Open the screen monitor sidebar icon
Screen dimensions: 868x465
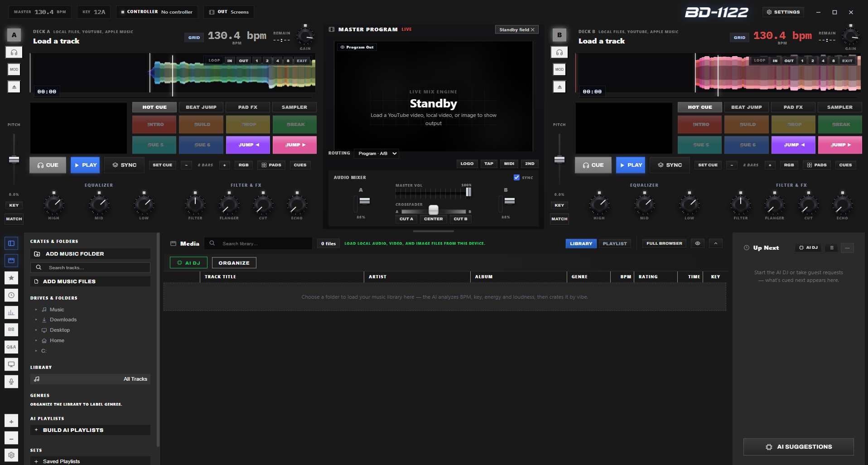11,364
